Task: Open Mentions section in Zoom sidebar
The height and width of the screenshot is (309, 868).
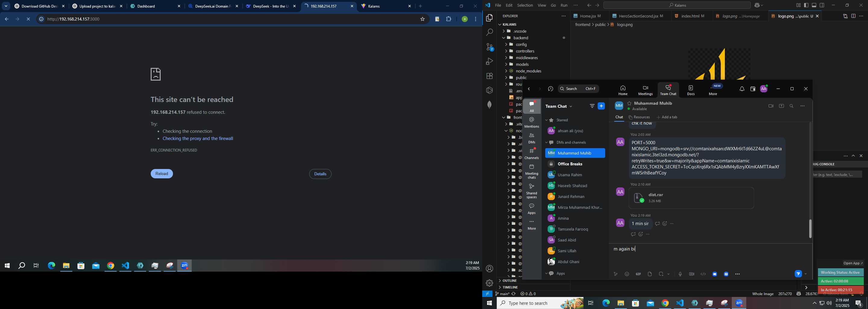Action: click(532, 123)
